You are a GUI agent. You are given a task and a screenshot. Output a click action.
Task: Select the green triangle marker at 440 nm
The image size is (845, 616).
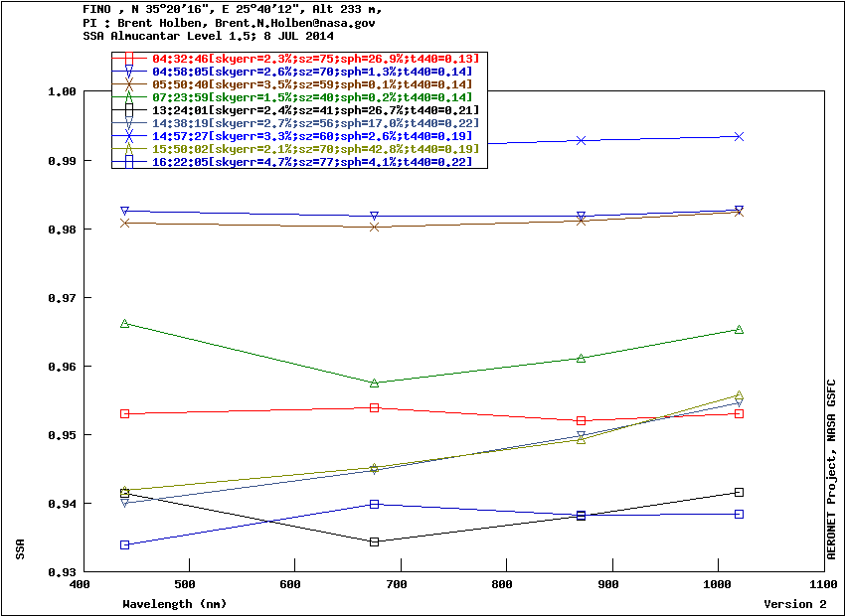click(x=125, y=323)
